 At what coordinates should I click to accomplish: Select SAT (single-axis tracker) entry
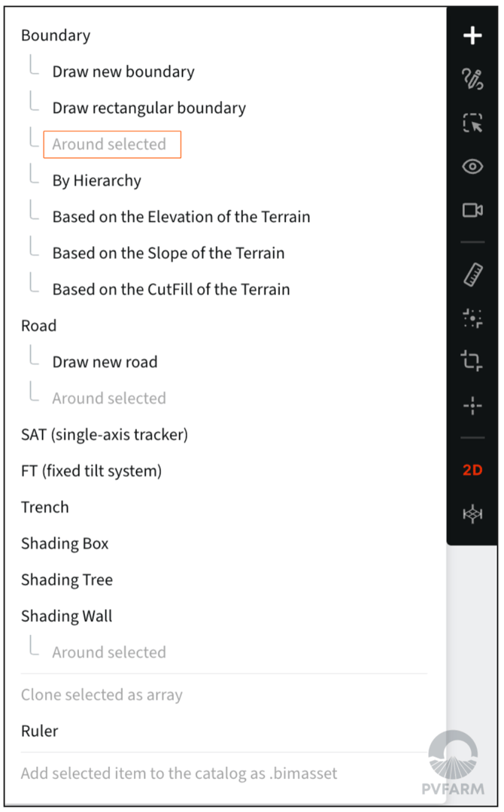tap(104, 434)
